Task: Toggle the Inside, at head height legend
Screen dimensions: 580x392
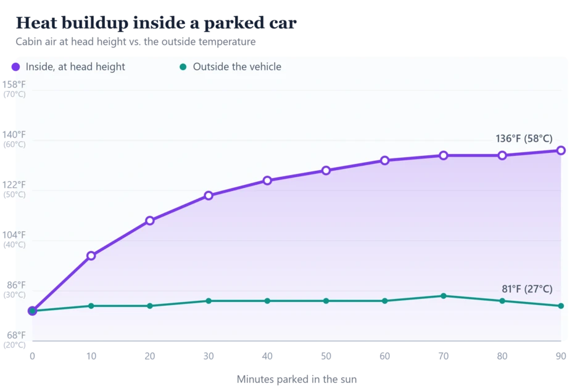Action: 68,67
